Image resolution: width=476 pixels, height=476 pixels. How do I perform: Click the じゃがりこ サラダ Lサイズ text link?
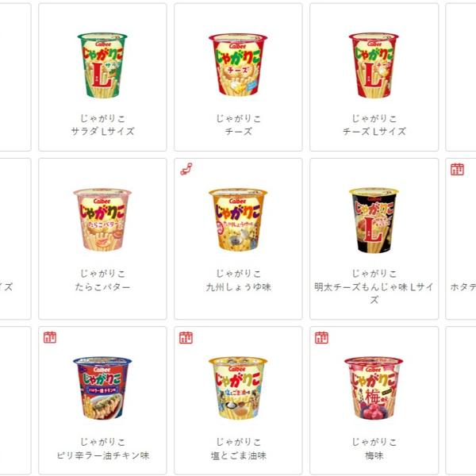pyautogui.click(x=102, y=125)
